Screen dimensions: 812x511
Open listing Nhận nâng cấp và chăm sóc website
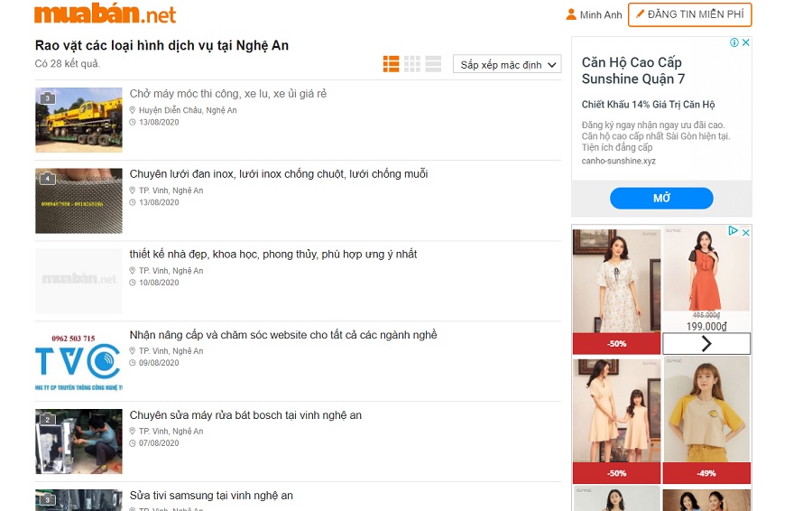click(x=283, y=335)
